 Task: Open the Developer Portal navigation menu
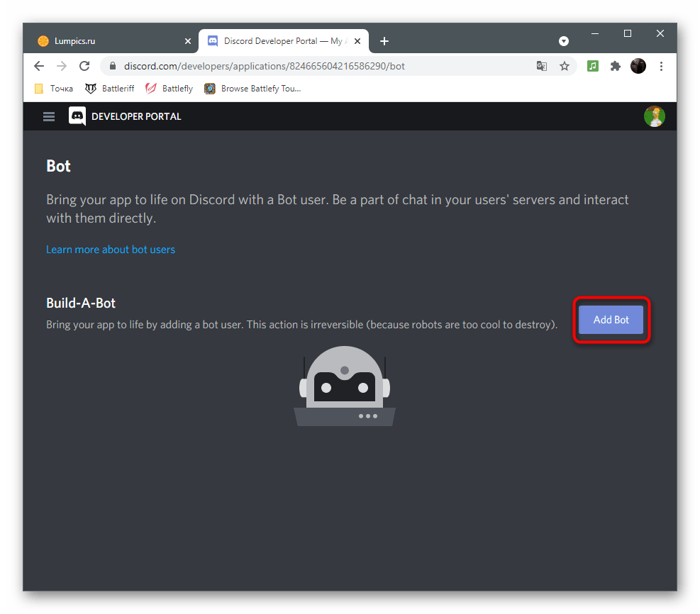(48, 116)
